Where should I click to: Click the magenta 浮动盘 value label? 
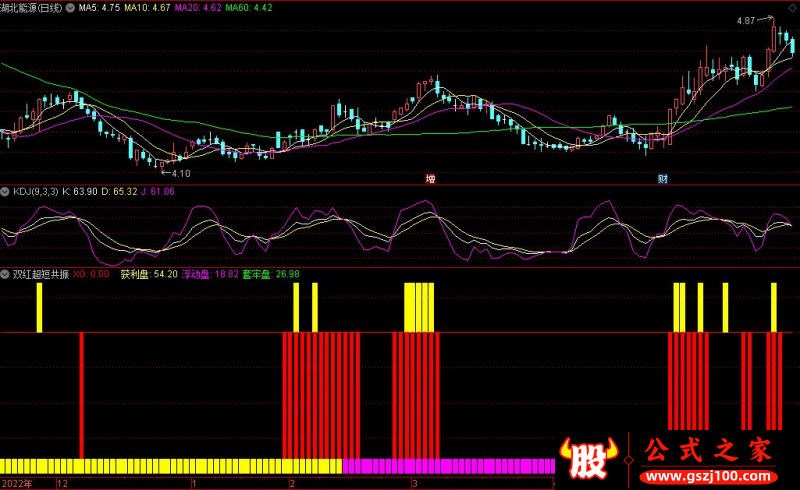(x=210, y=273)
